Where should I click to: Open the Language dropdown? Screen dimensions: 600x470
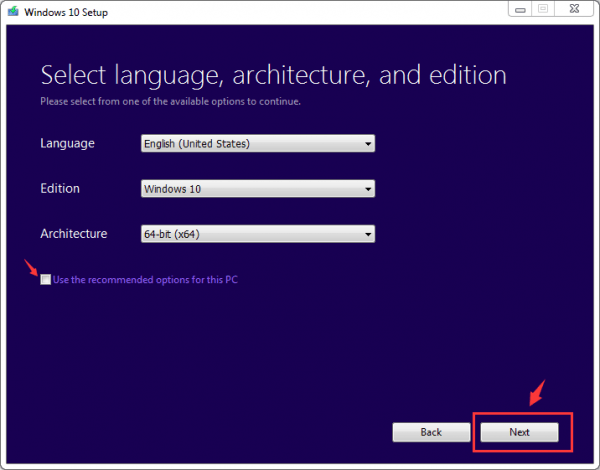(x=258, y=144)
